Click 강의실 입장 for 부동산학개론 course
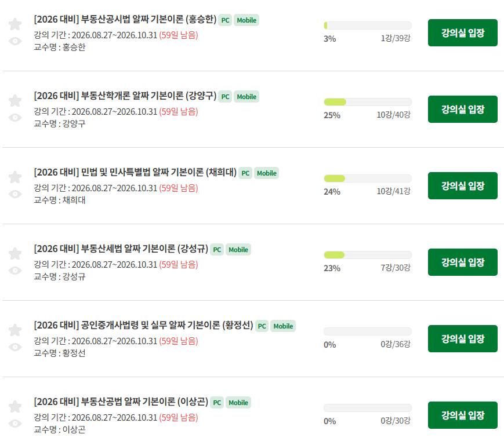 click(463, 109)
